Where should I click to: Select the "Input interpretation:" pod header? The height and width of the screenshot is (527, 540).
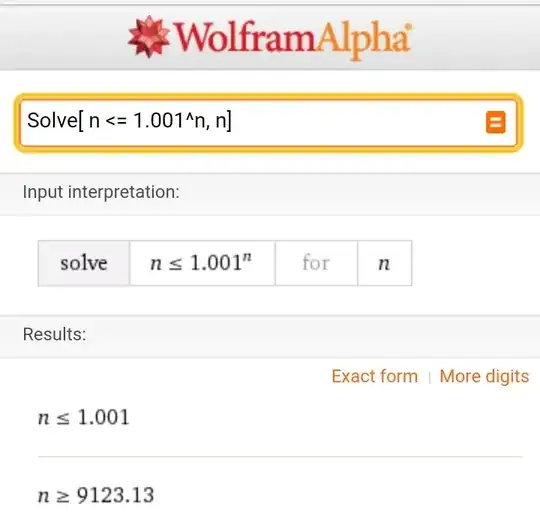pos(101,192)
